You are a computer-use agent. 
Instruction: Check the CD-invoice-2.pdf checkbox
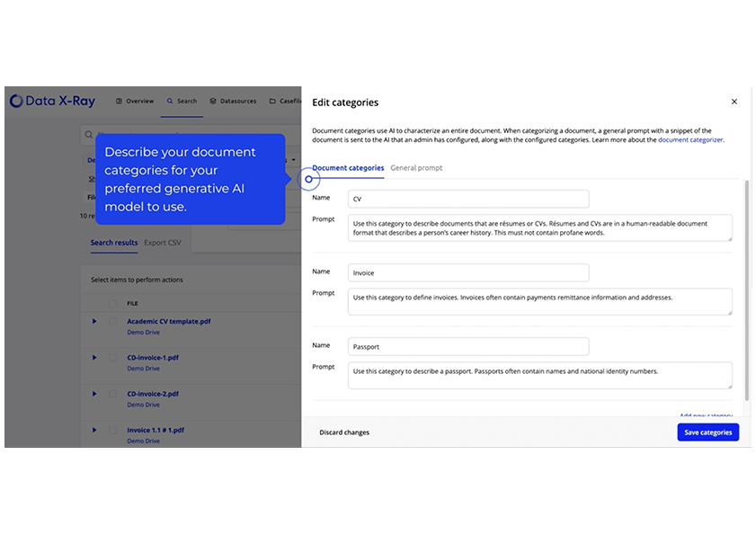click(x=112, y=394)
